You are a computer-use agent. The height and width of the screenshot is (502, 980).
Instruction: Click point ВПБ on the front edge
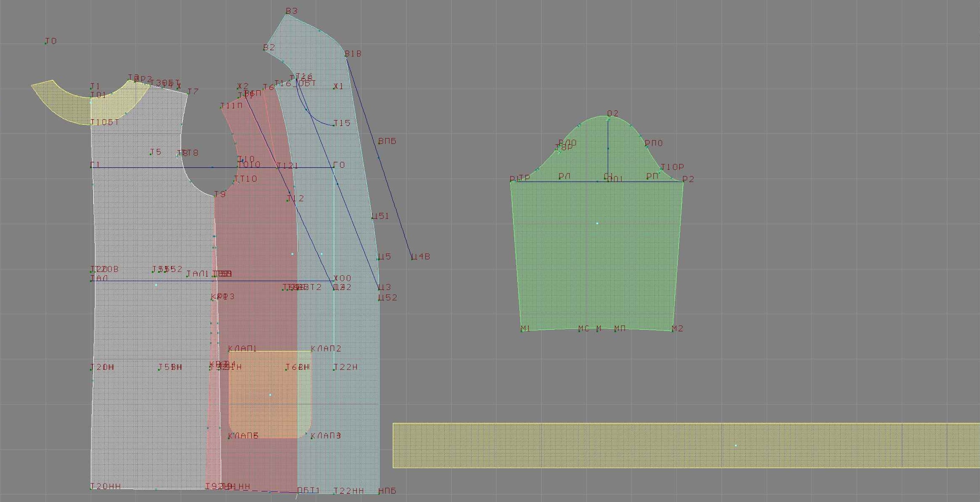[379, 143]
